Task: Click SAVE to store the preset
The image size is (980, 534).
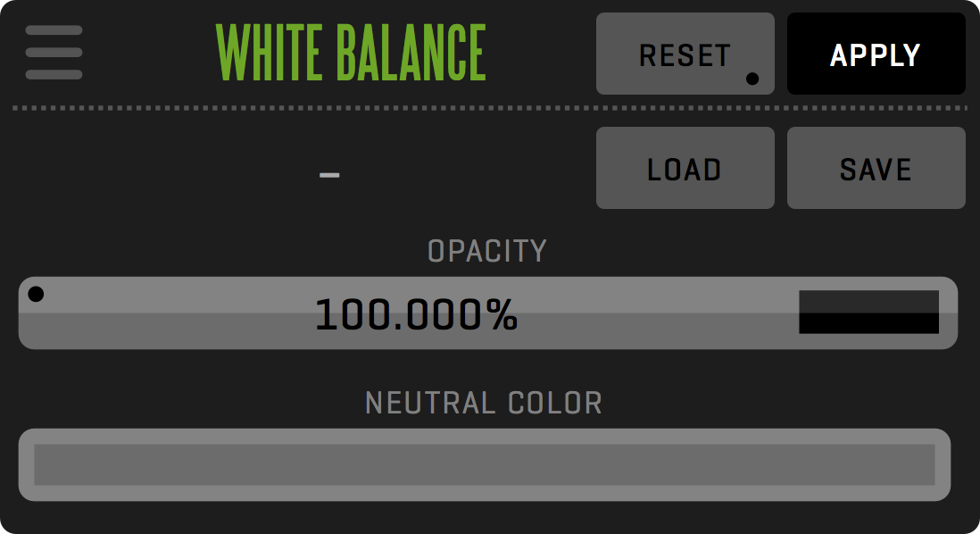Action: tap(876, 169)
